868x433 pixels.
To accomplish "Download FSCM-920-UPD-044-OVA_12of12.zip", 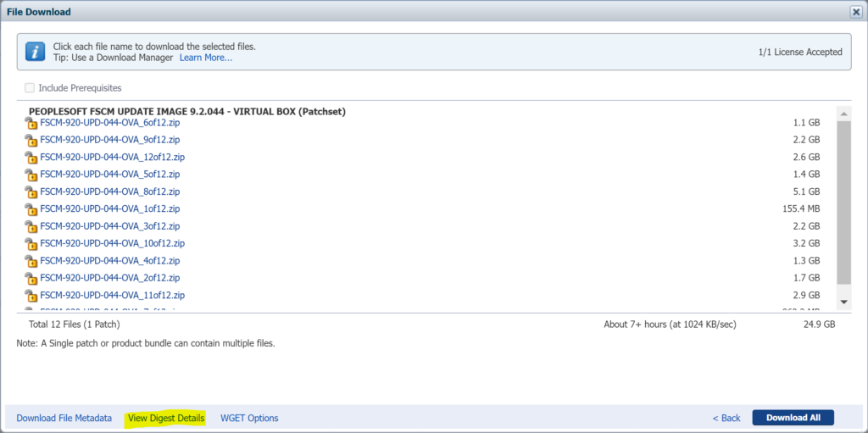I will click(113, 157).
